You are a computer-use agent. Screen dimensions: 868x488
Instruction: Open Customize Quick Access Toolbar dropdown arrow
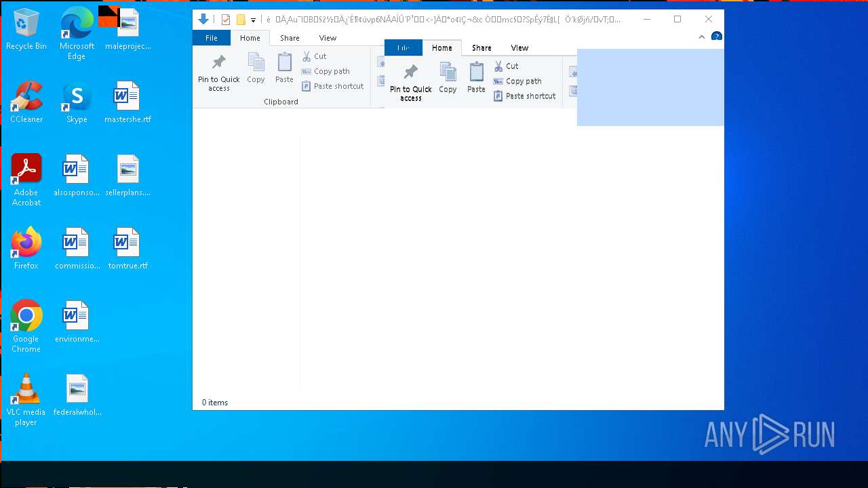[253, 20]
